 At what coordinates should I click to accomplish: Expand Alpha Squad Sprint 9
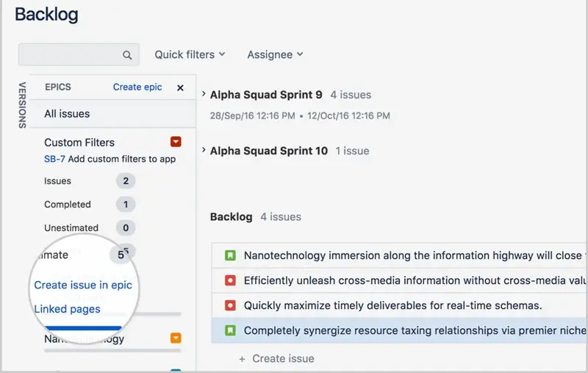(204, 94)
